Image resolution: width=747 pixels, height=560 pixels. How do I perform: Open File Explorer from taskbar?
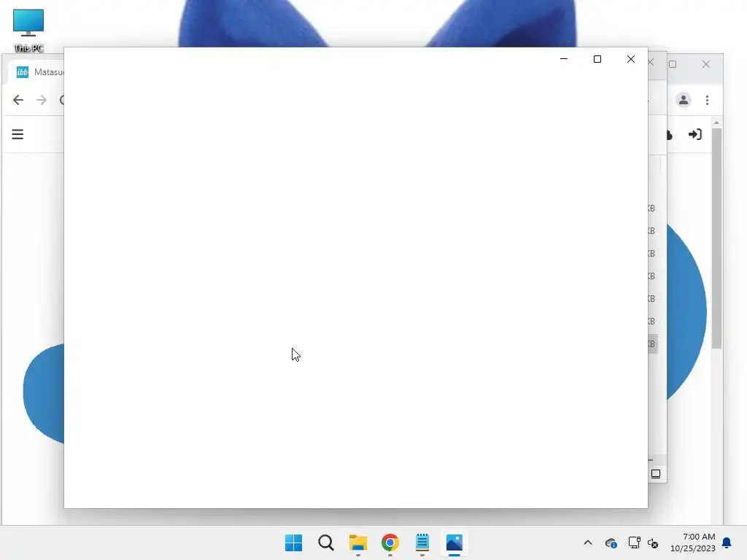357,542
